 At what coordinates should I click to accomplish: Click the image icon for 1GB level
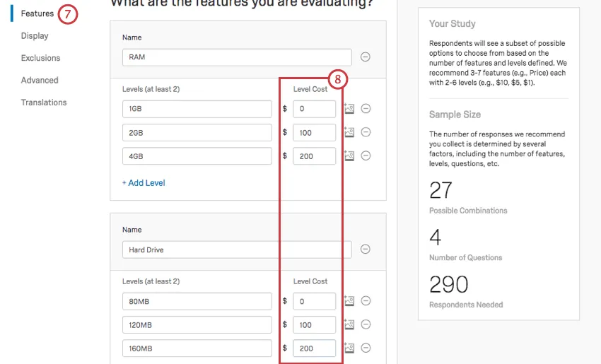349,109
